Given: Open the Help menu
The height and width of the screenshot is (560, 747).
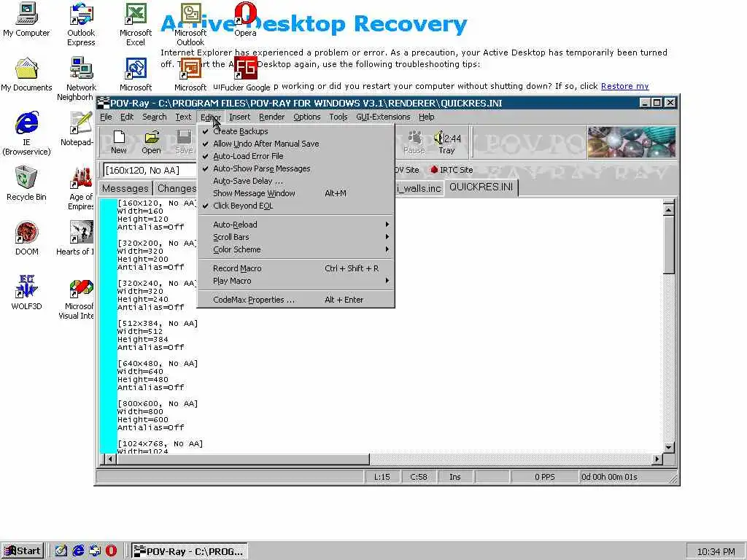Looking at the screenshot, I should point(426,117).
